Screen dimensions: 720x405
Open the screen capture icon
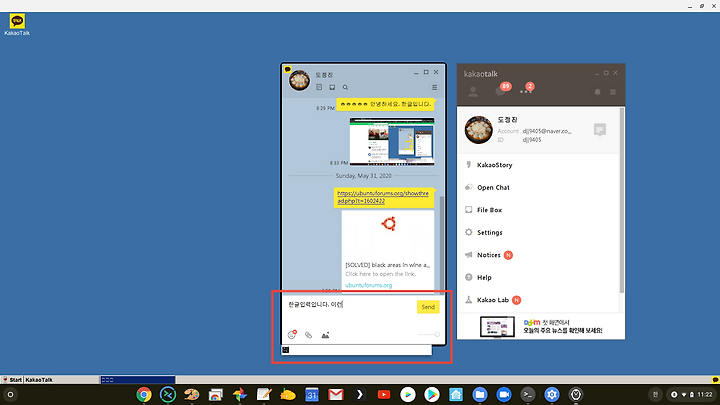point(325,335)
